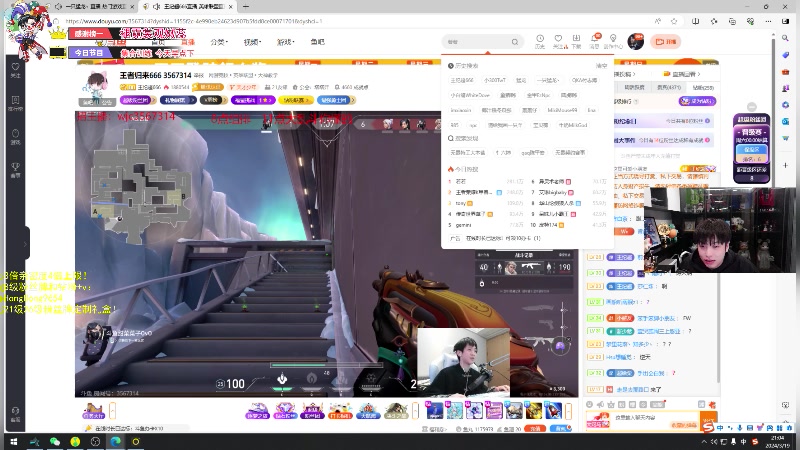800x450 pixels.
Task: Click the blue 背包 button
Action: [561, 429]
